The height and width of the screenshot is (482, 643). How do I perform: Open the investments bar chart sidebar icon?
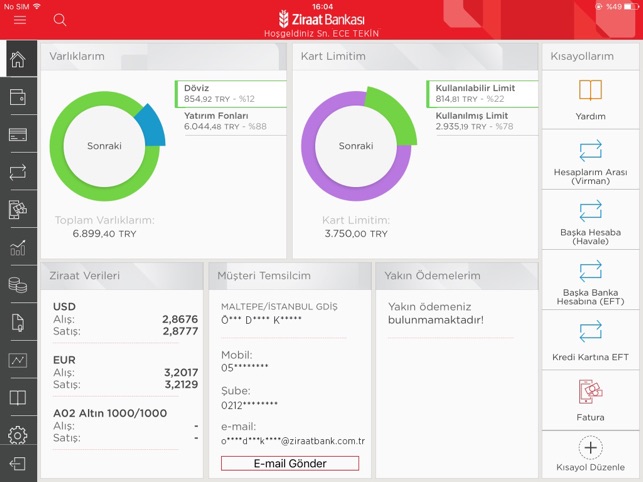(18, 247)
